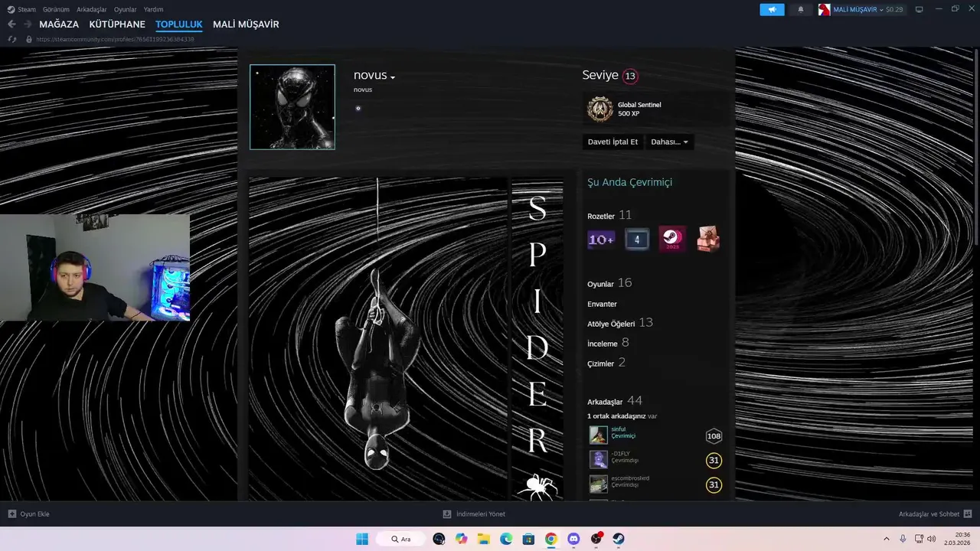
Task: Open the Steam 2025 pink badge
Action: [672, 239]
